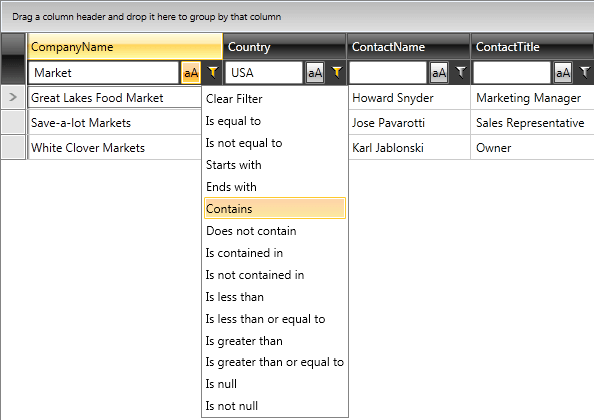Select 'Is not equal to' operator
594x420 pixels.
[x=275, y=143]
